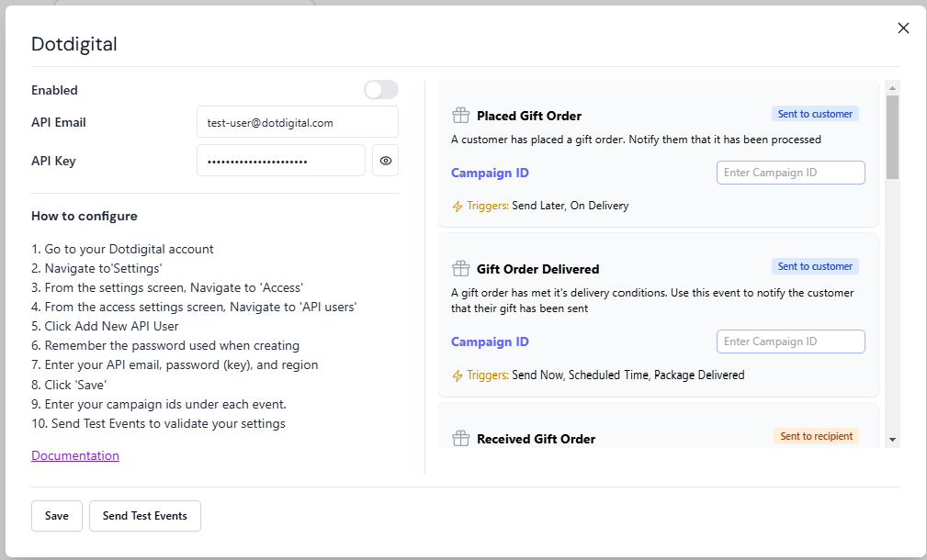Click step 'Remember the password used when creating'

pyautogui.click(x=165, y=345)
